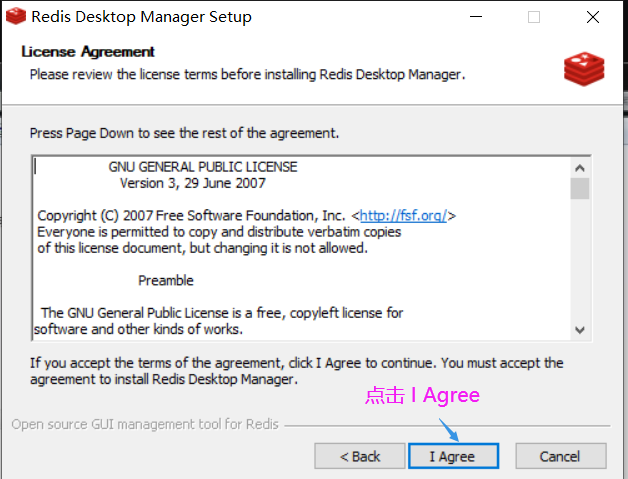Image resolution: width=628 pixels, height=479 pixels.
Task: Click 'Open source GUI management tool' branding text
Action: point(145,424)
